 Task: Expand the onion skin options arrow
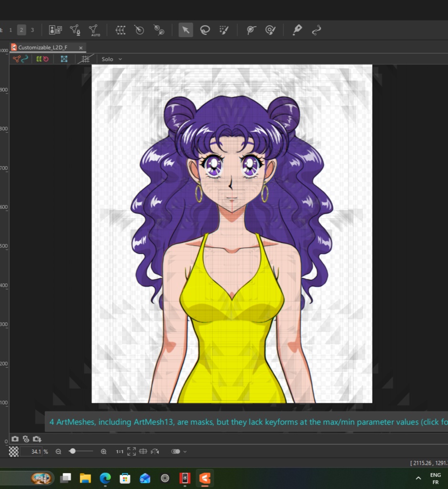tap(185, 452)
